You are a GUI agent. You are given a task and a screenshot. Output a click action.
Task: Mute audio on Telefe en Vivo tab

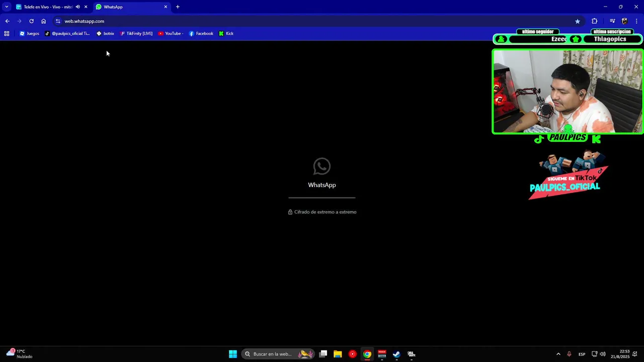[77, 7]
